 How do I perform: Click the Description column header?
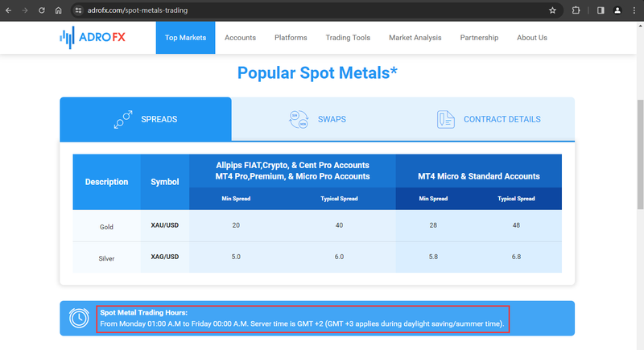pyautogui.click(x=106, y=182)
